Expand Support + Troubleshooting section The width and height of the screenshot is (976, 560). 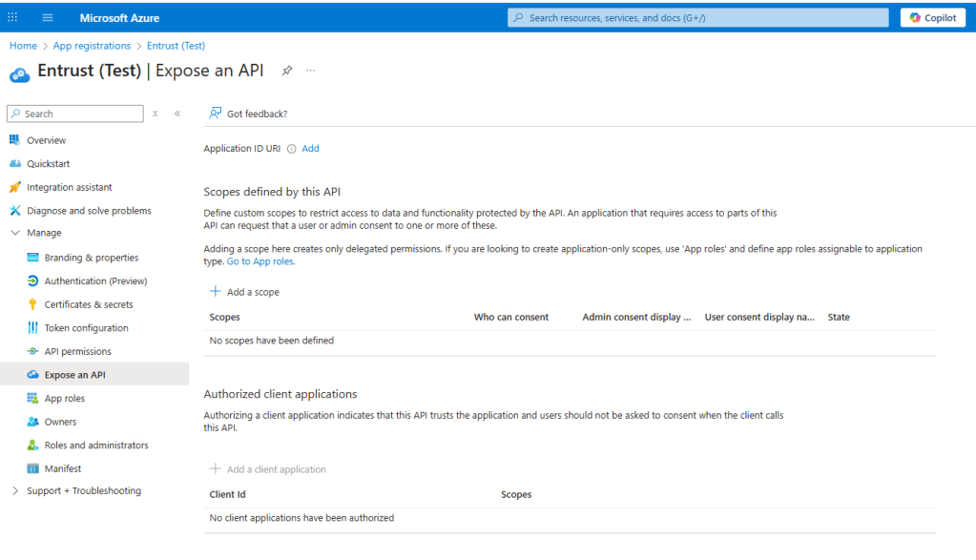tap(15, 491)
